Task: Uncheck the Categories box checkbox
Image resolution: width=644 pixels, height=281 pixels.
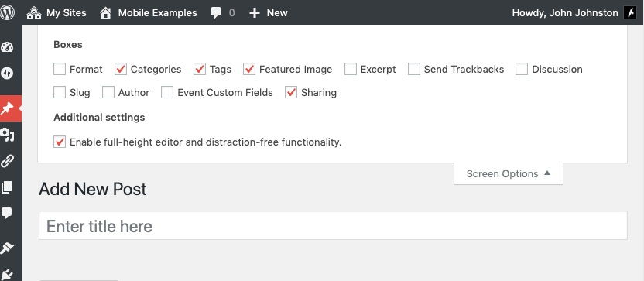Action: click(x=121, y=69)
